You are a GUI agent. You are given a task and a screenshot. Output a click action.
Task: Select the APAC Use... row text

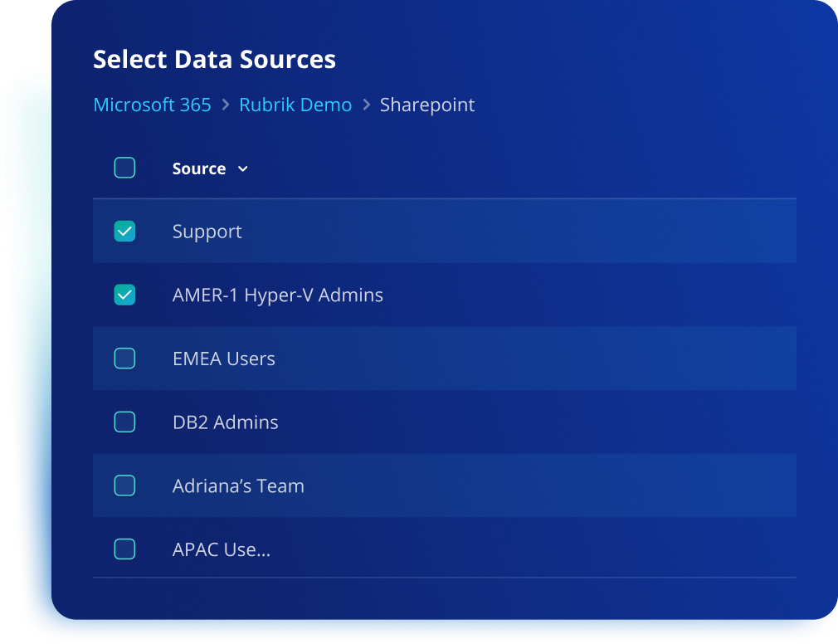click(x=222, y=549)
